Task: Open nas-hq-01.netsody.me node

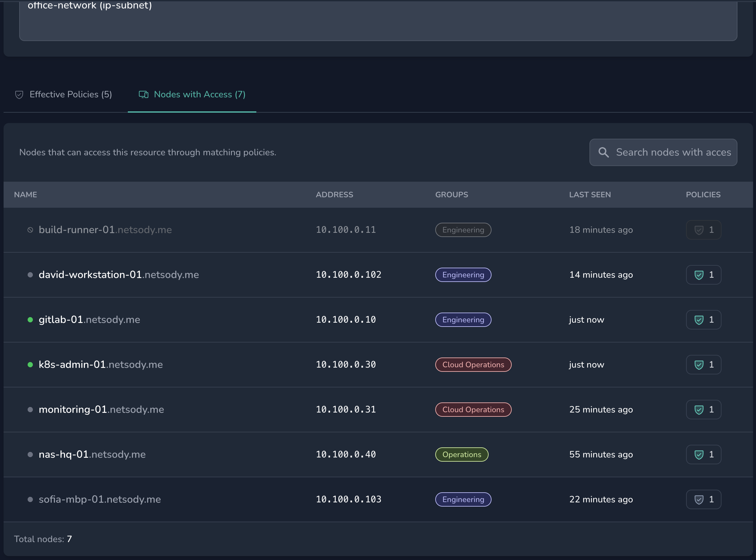Action: [x=92, y=455]
